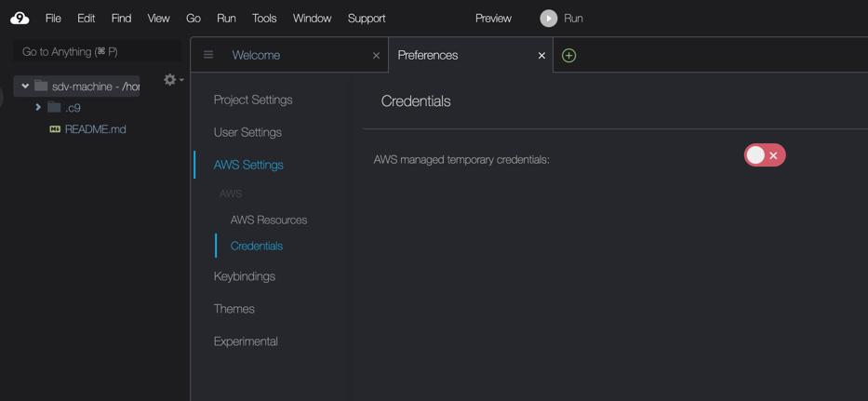Image resolution: width=868 pixels, height=401 pixels.
Task: Open the tab list menu icon
Action: point(208,55)
